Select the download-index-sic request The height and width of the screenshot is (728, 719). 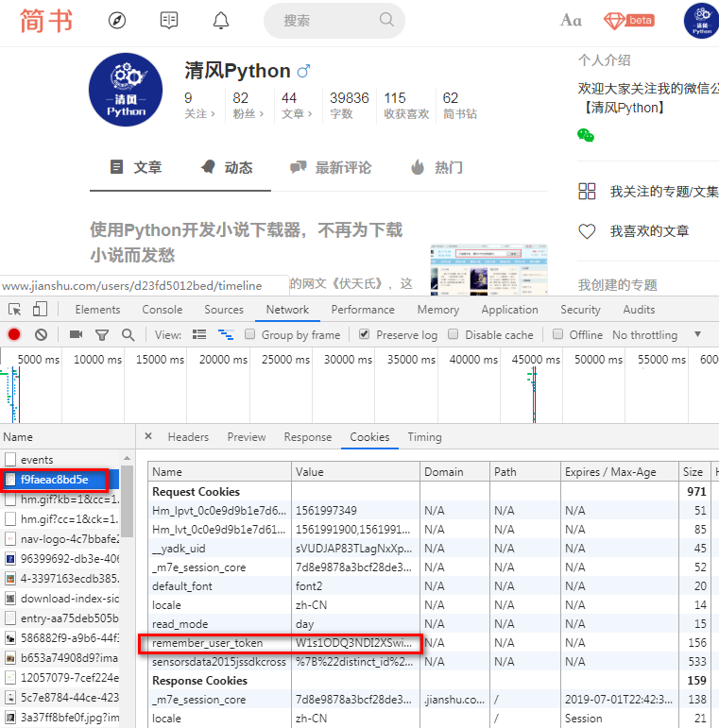60,599
